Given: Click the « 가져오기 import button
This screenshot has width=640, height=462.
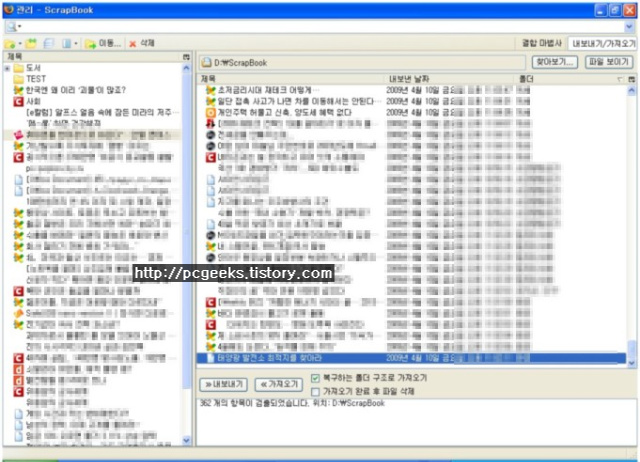Looking at the screenshot, I should (x=279, y=384).
